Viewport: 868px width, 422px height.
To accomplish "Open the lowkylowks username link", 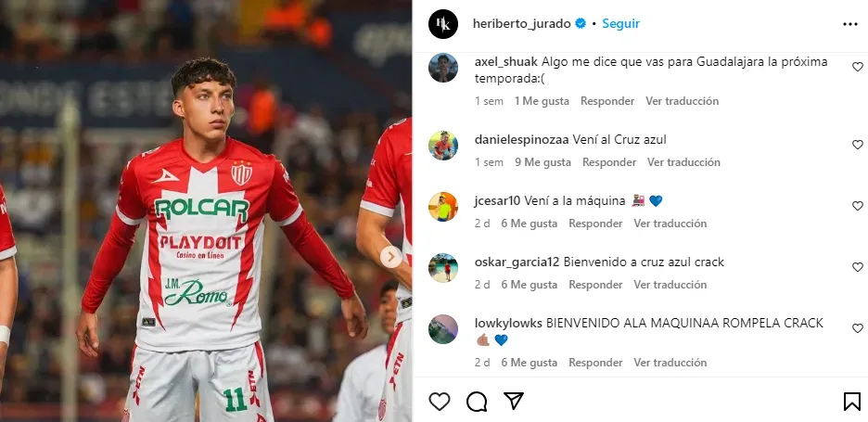I will (508, 323).
